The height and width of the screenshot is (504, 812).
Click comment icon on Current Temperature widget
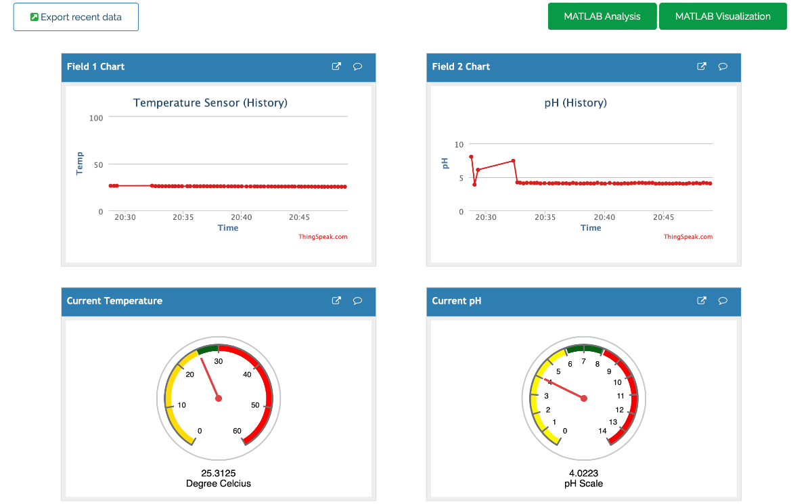click(357, 301)
